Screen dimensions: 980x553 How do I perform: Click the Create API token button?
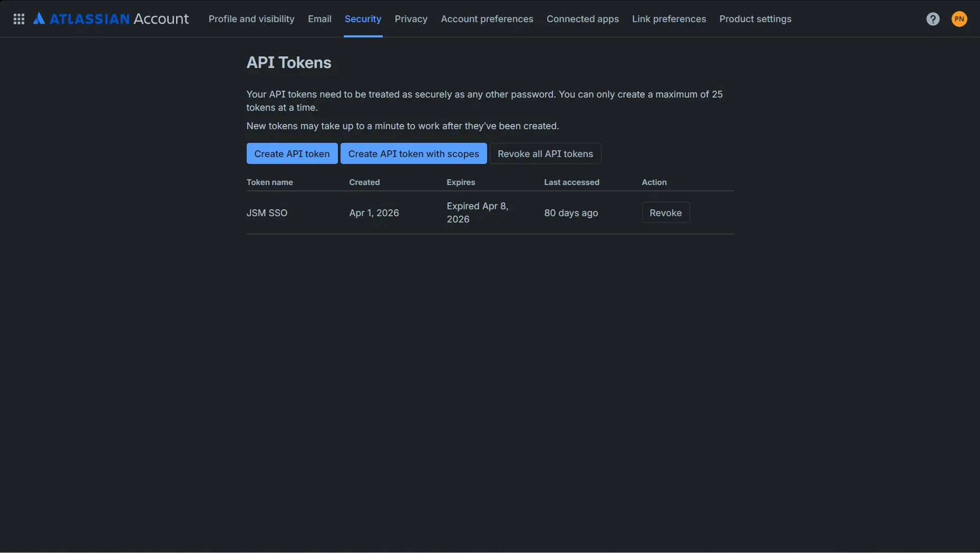(x=292, y=153)
